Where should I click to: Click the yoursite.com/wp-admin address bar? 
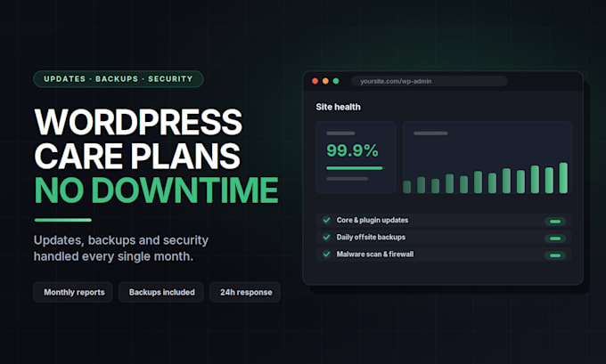click(x=429, y=81)
